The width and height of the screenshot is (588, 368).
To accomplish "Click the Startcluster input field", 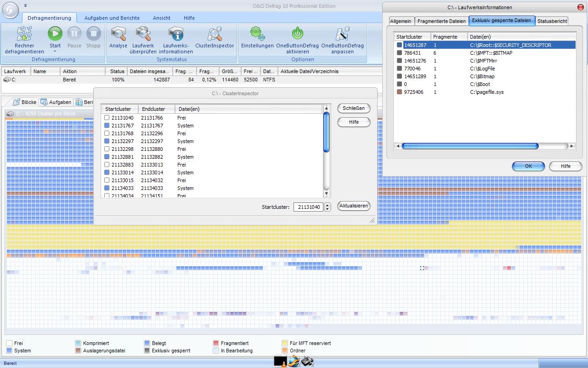I will tap(308, 207).
